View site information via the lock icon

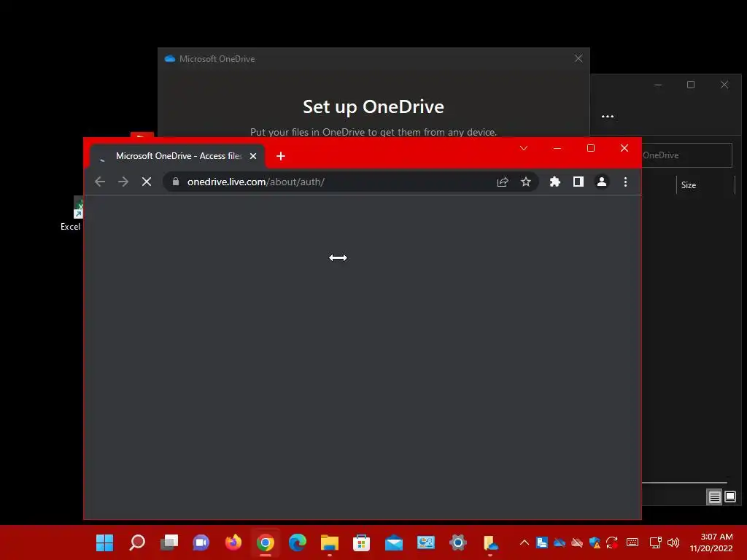click(176, 182)
